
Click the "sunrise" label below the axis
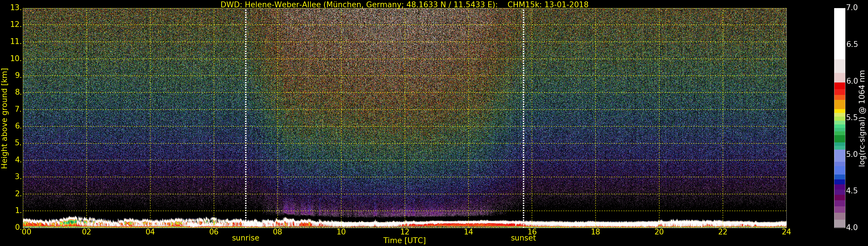coord(246,238)
